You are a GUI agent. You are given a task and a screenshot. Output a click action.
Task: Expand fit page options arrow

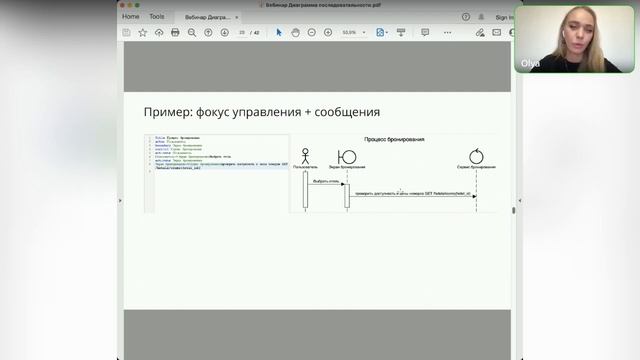(387, 32)
